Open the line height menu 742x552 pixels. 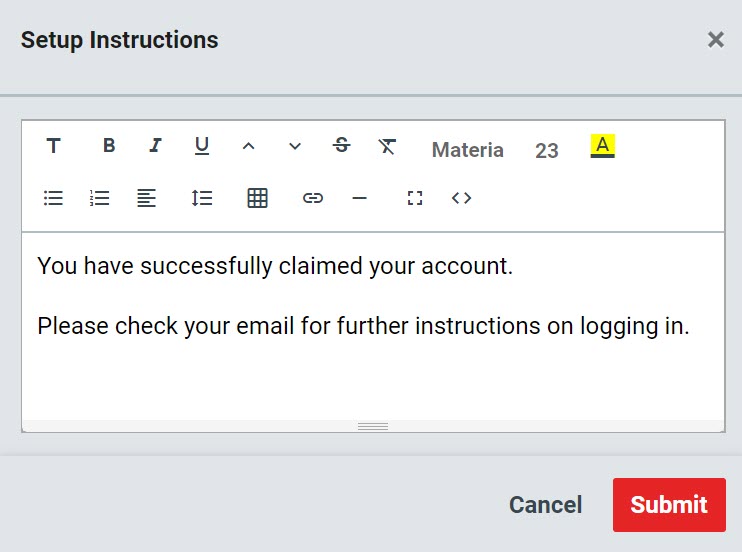click(202, 198)
